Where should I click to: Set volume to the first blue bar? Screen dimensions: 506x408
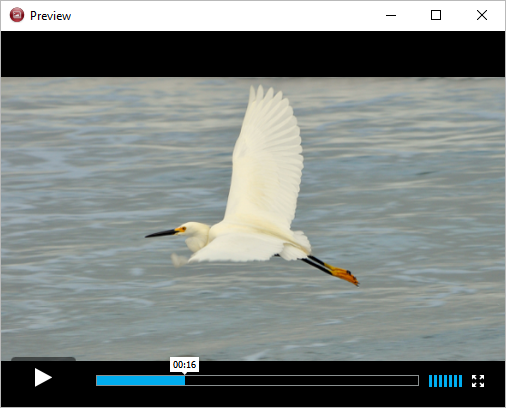point(430,381)
